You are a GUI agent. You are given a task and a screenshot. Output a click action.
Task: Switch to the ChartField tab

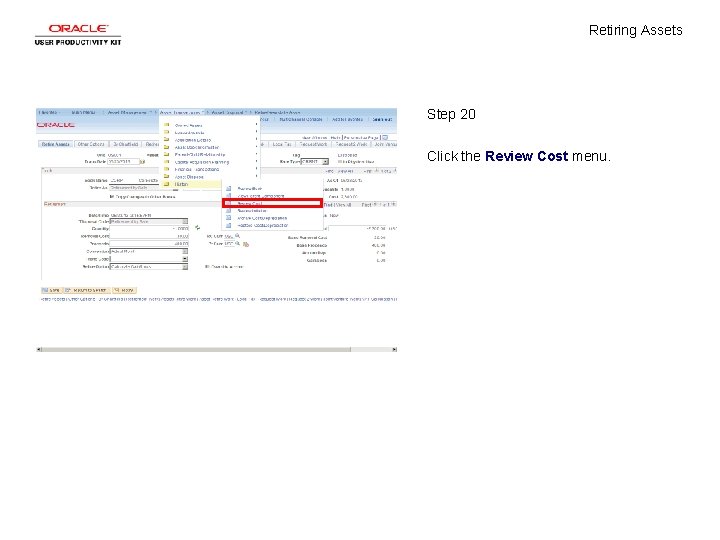[125, 144]
